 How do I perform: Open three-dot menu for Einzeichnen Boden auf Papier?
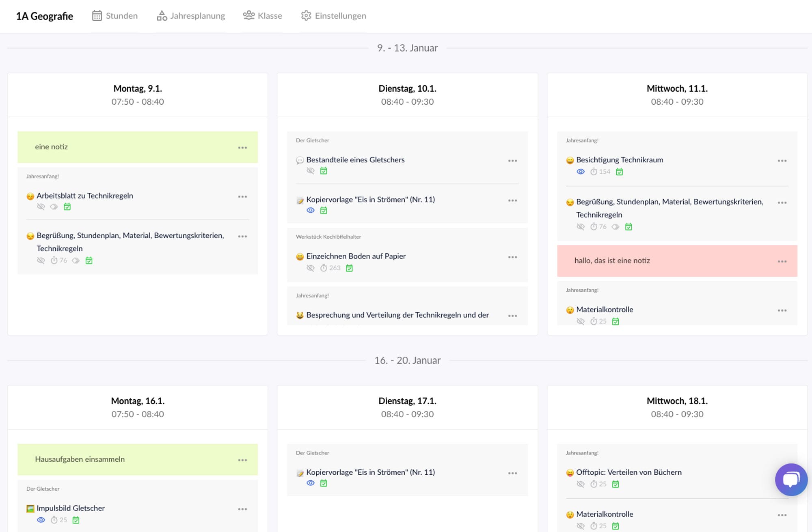tap(512, 257)
